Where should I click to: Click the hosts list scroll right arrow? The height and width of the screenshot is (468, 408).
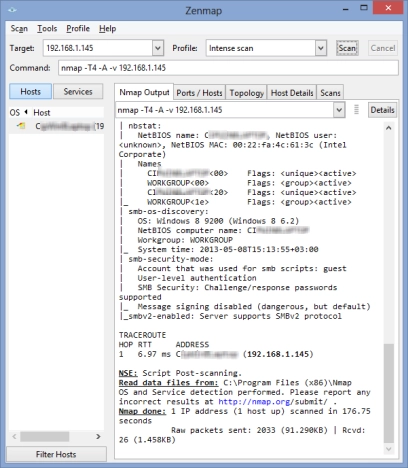pyautogui.click(x=98, y=436)
